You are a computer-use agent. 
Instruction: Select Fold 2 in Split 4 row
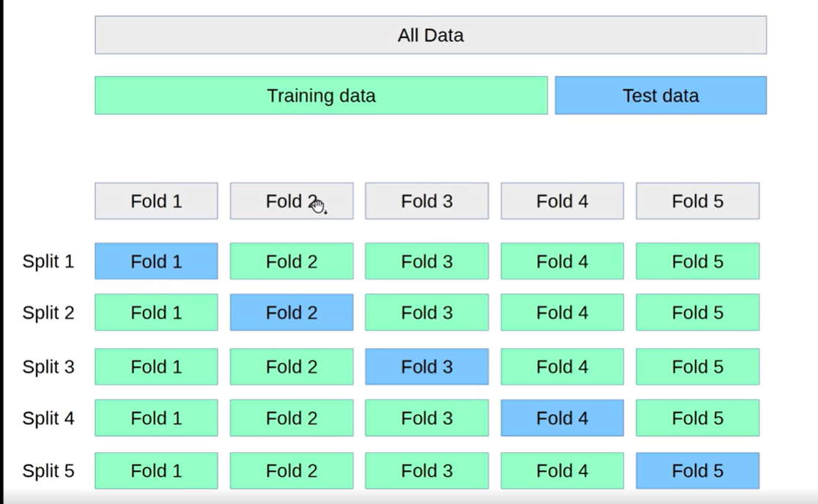pyautogui.click(x=292, y=418)
